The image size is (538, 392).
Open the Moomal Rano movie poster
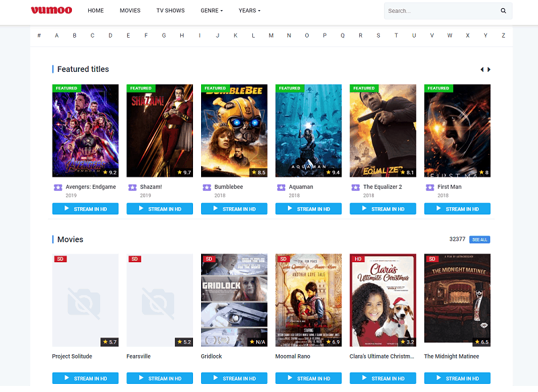pyautogui.click(x=309, y=300)
